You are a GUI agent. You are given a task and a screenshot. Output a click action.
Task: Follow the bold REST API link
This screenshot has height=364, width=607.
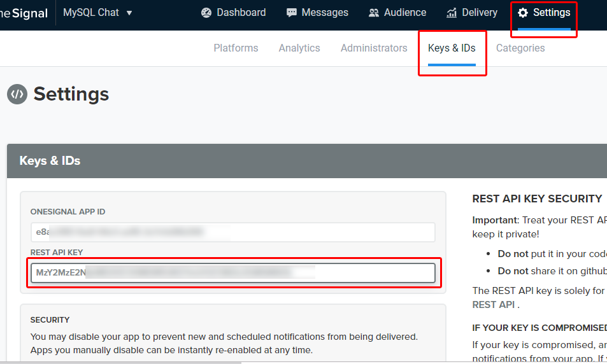pyautogui.click(x=493, y=305)
